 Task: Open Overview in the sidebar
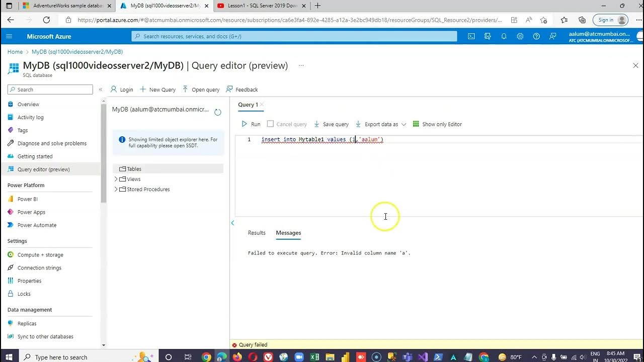pos(28,104)
